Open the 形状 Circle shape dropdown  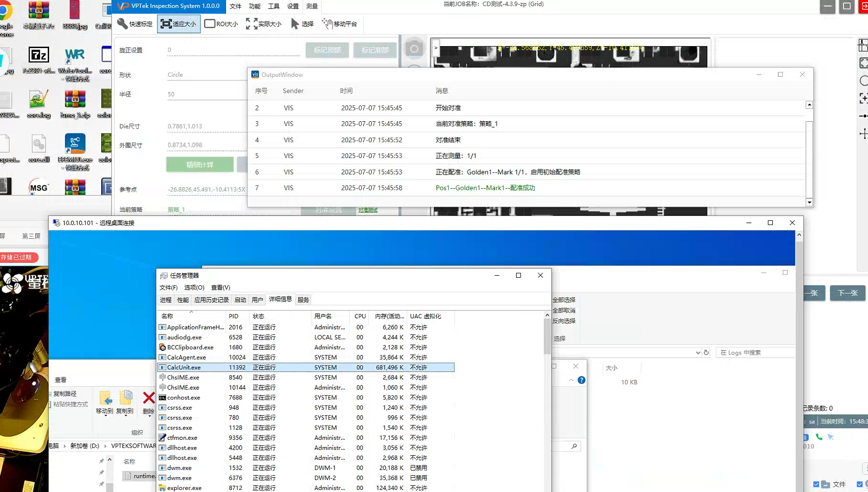coord(207,75)
